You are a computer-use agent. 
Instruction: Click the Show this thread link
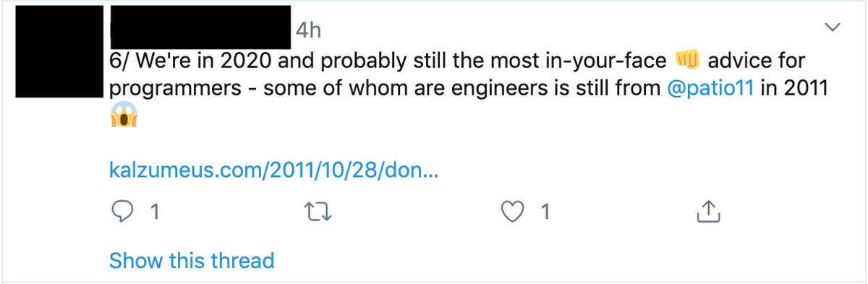(x=192, y=259)
